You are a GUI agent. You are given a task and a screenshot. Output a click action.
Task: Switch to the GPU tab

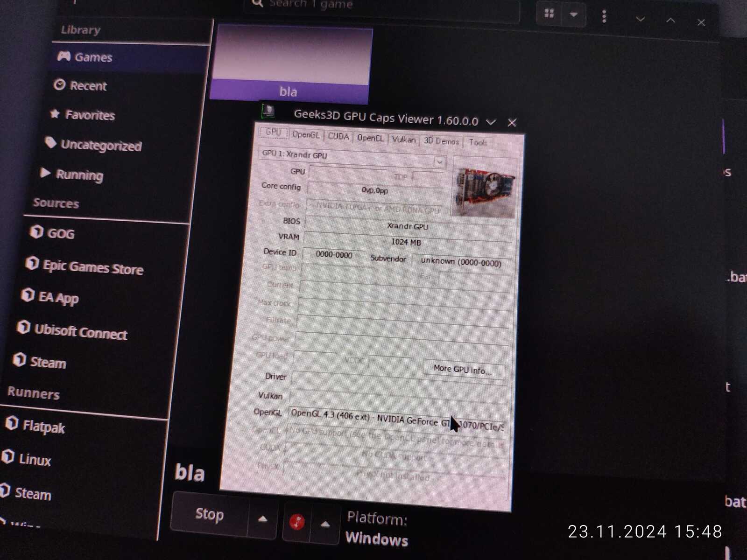274,133
